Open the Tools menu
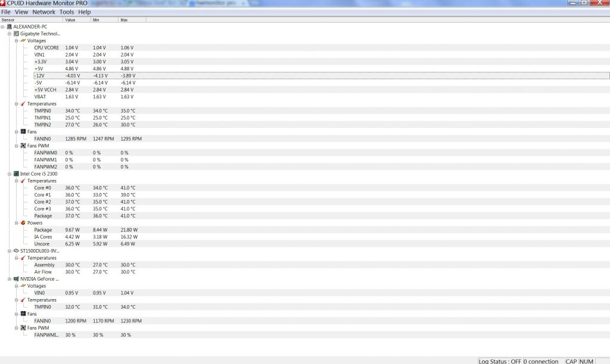Screen dimensions: 610x364 click(67, 12)
